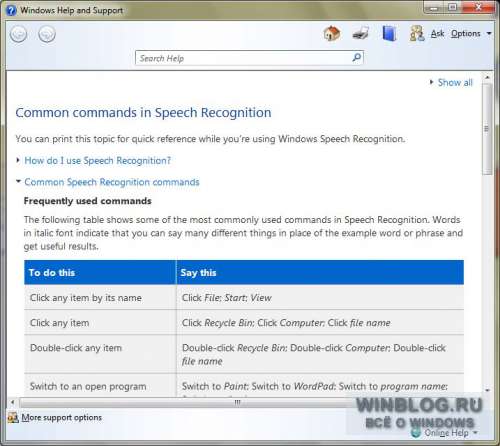This screenshot has width=500, height=446.
Task: Click the vertical scrollbar down arrow
Action: [x=487, y=390]
